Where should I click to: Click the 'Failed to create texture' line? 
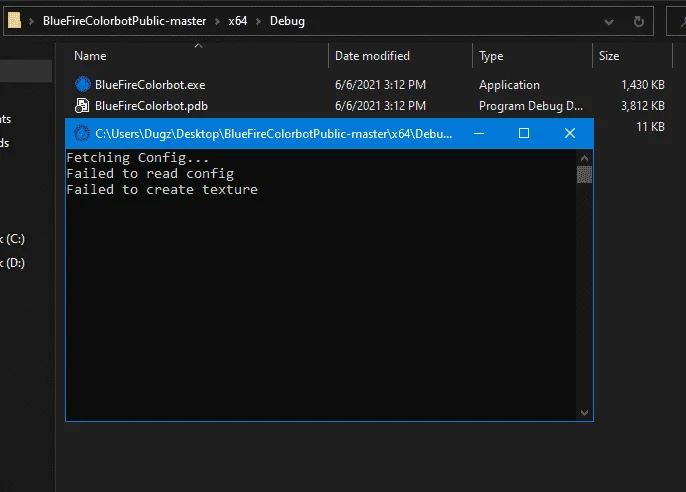(x=162, y=189)
